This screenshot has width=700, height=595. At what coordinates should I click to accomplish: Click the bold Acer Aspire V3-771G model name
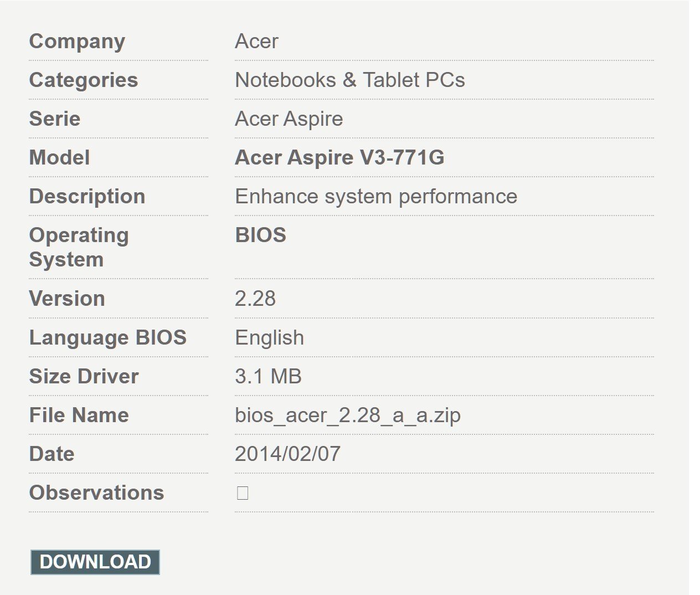point(339,158)
